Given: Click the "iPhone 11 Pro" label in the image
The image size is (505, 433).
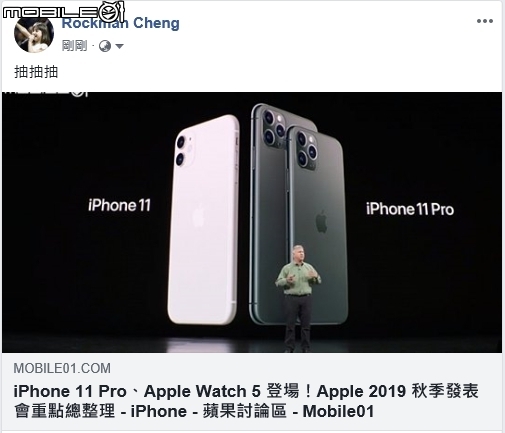Looking at the screenshot, I should [x=410, y=209].
